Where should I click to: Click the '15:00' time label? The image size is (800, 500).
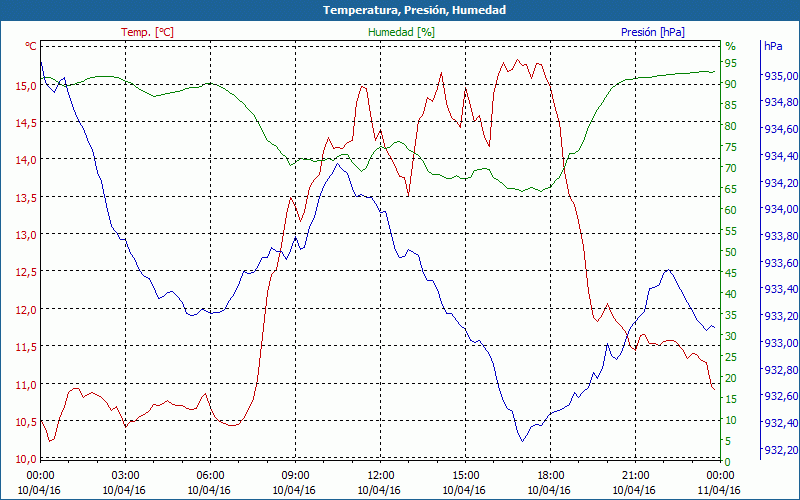[465, 476]
